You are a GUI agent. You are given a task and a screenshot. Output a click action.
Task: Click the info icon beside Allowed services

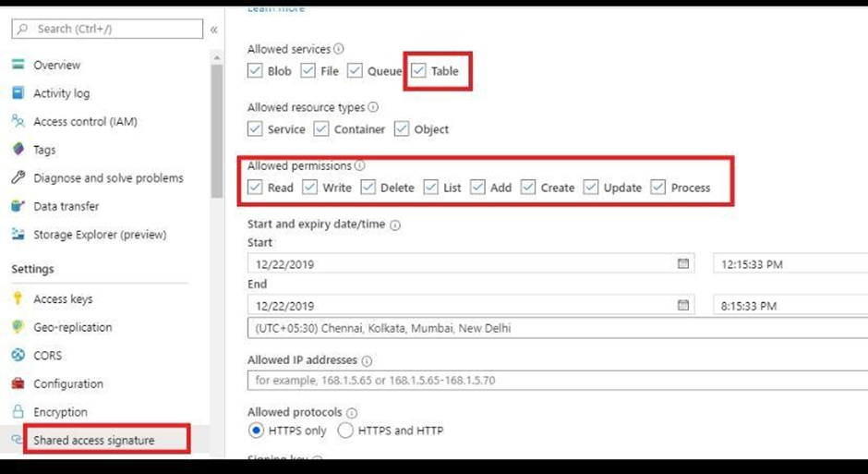tap(339, 49)
